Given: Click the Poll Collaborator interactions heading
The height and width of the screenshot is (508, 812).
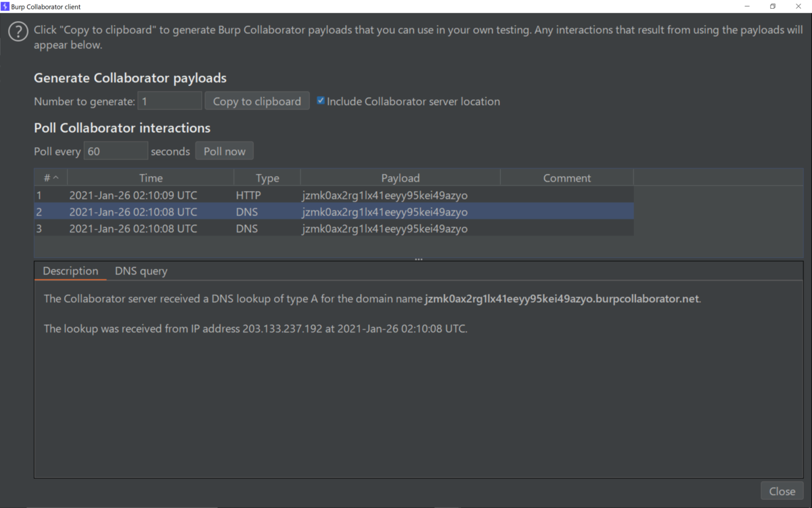Looking at the screenshot, I should [122, 128].
